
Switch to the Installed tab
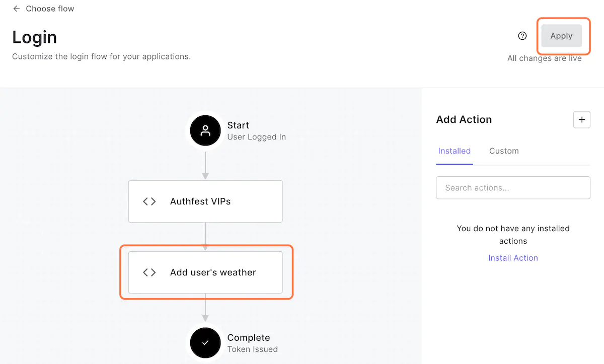tap(455, 151)
